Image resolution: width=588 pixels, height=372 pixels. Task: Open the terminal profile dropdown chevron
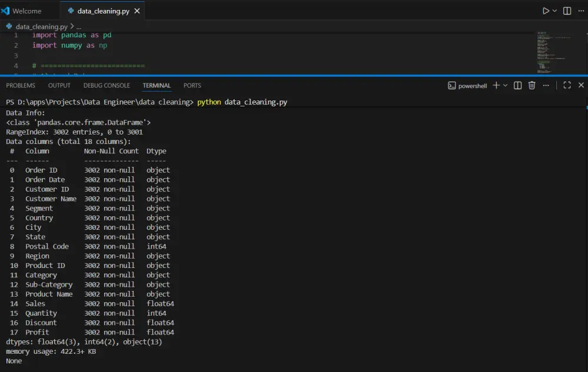[x=505, y=85]
